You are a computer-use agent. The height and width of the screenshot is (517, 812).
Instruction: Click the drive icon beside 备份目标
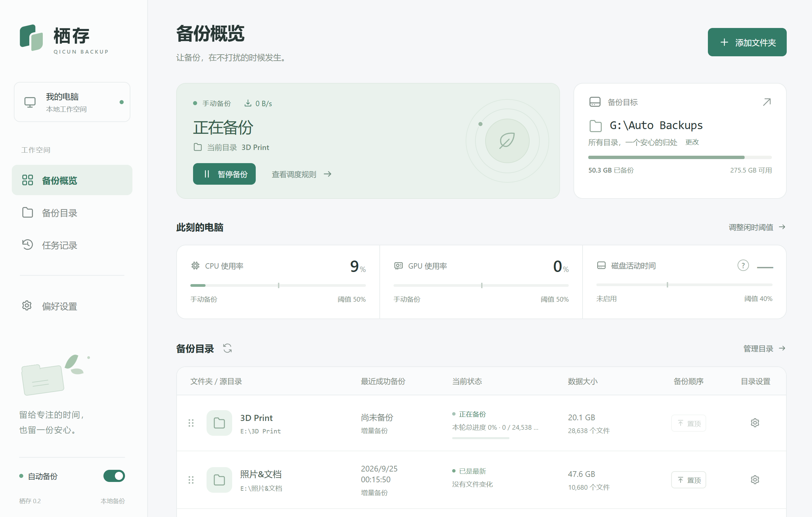click(595, 102)
